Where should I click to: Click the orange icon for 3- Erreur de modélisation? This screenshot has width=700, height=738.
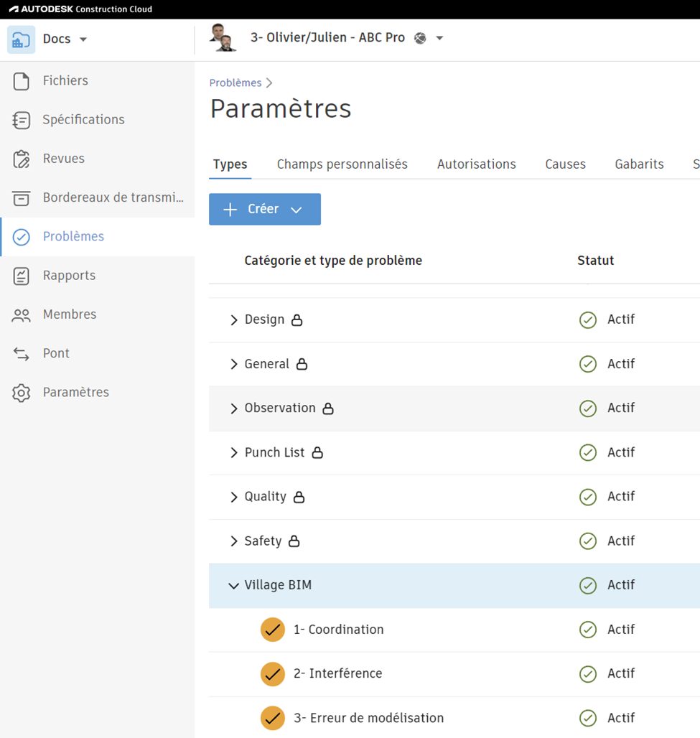273,718
